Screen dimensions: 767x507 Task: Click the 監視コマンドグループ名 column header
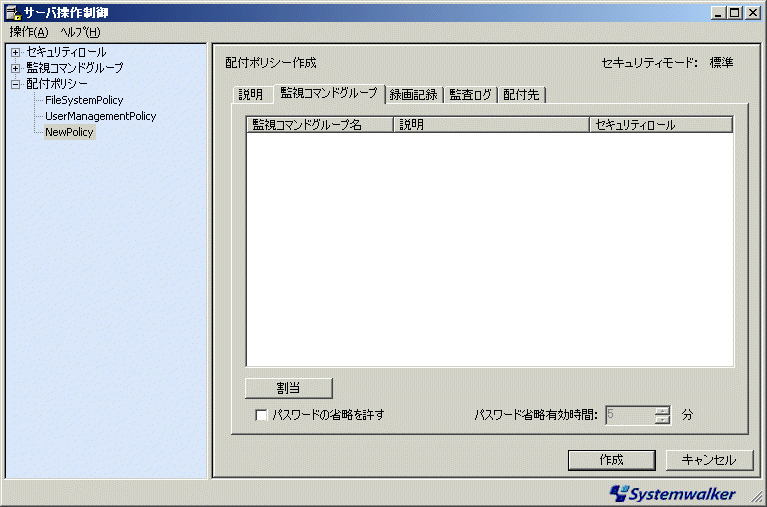point(320,125)
